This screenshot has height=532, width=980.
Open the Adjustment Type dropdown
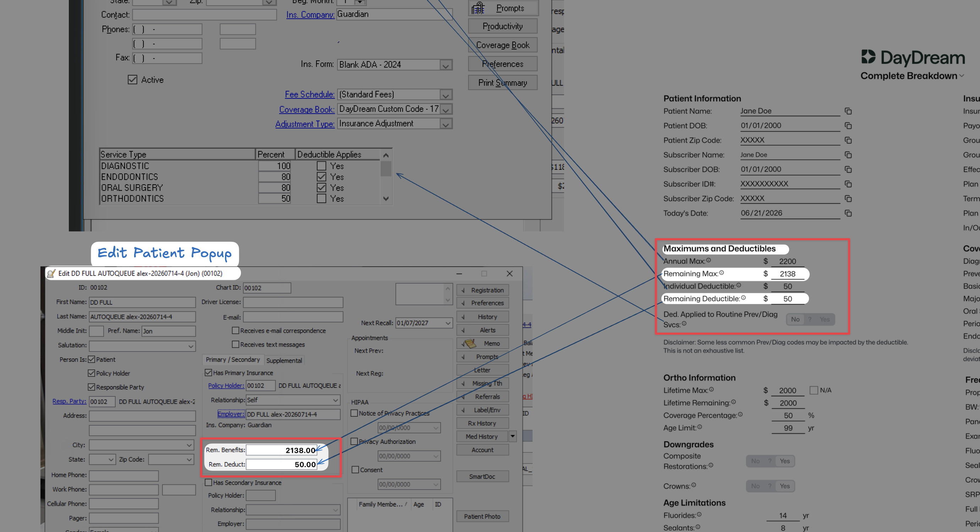[446, 124]
